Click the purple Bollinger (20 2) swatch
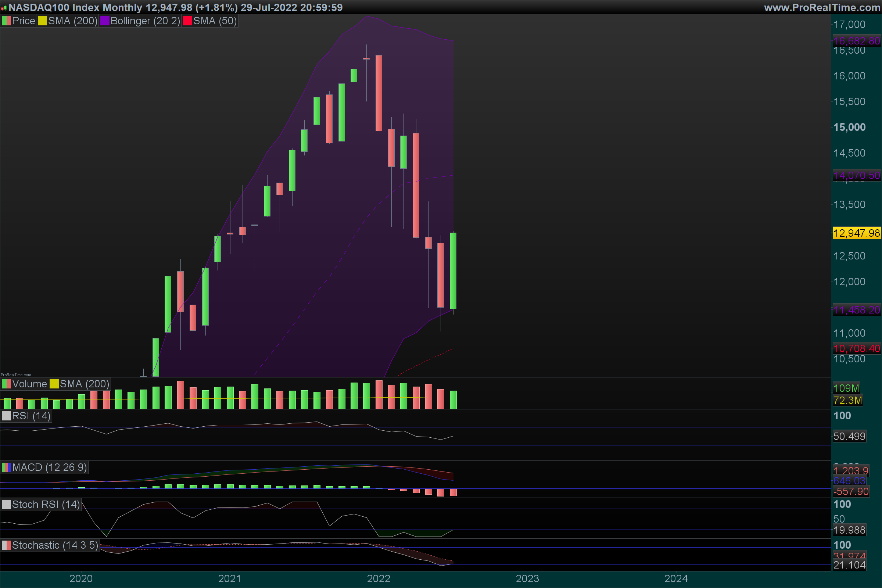The width and height of the screenshot is (882, 588). pos(105,21)
